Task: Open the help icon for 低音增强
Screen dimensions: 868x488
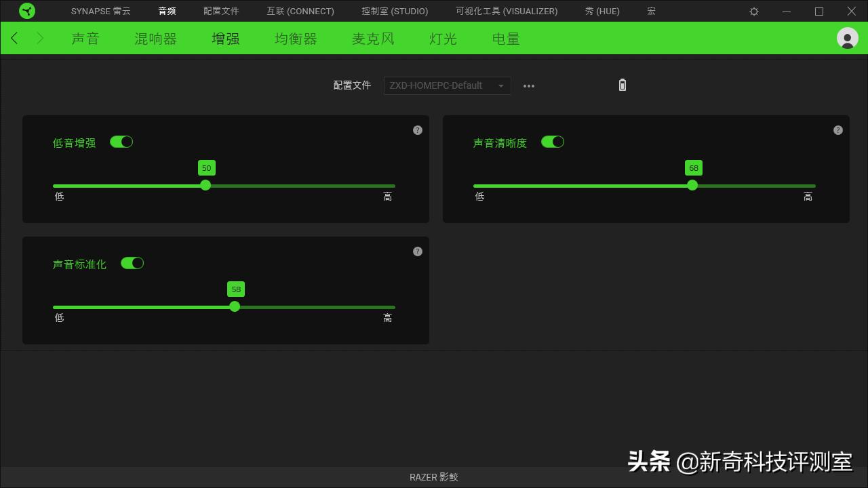Action: (x=418, y=130)
